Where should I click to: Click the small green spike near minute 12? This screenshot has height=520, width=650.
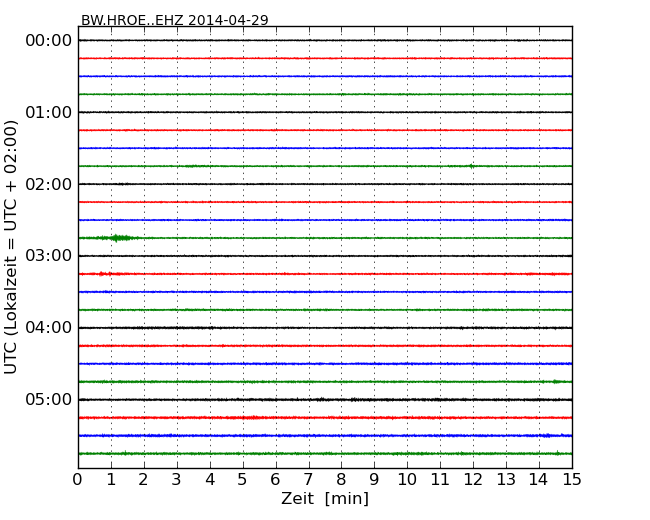point(471,166)
